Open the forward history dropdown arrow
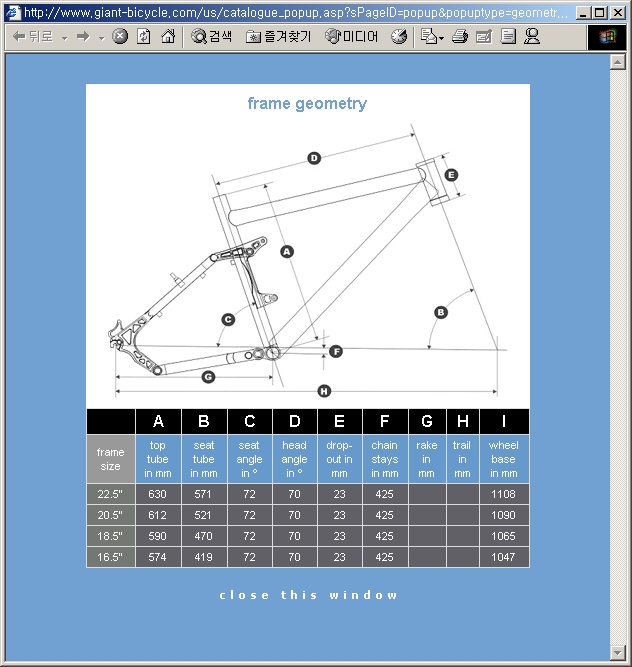 [x=101, y=38]
